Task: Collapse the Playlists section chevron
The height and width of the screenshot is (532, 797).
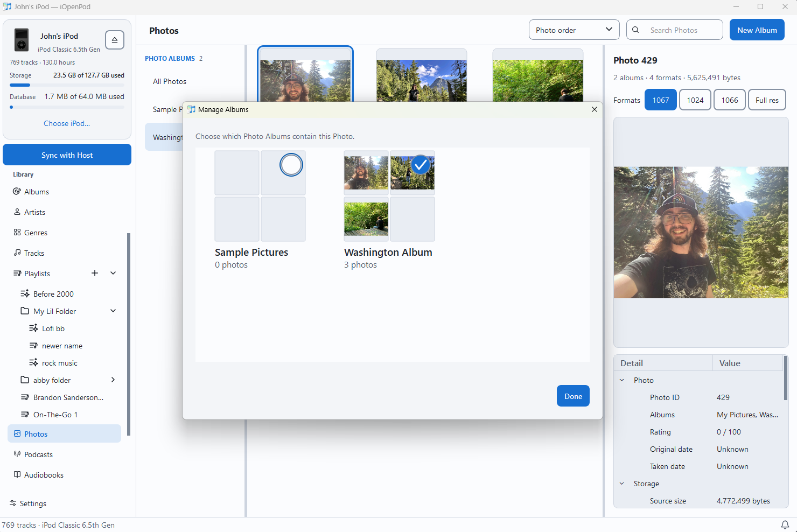Action: (113, 273)
